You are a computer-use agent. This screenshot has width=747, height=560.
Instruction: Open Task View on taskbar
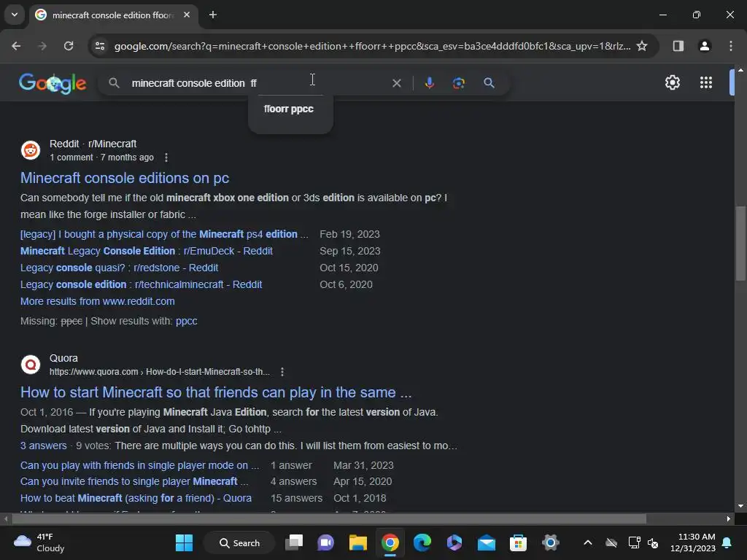[294, 542]
